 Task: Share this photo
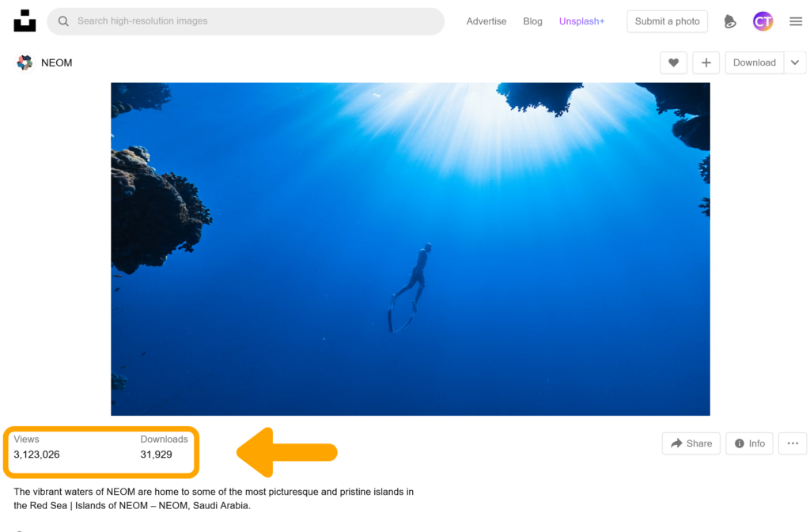[691, 443]
